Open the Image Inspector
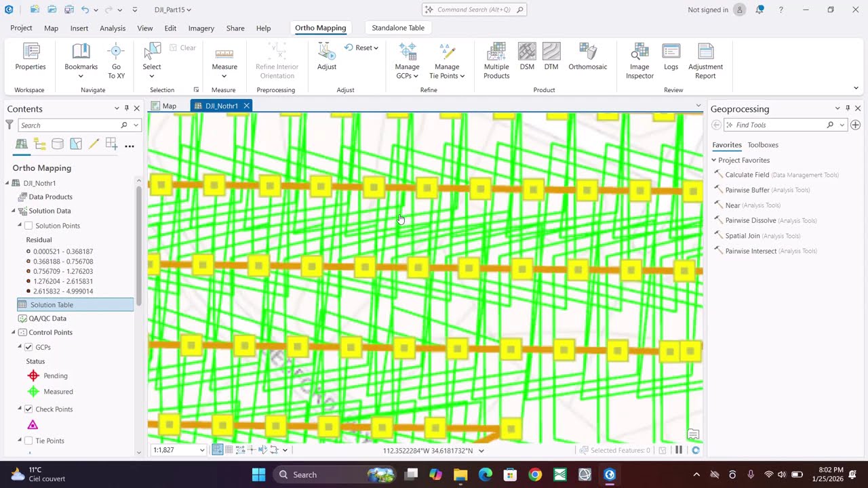Screen dimensions: 868x488 (x=639, y=61)
